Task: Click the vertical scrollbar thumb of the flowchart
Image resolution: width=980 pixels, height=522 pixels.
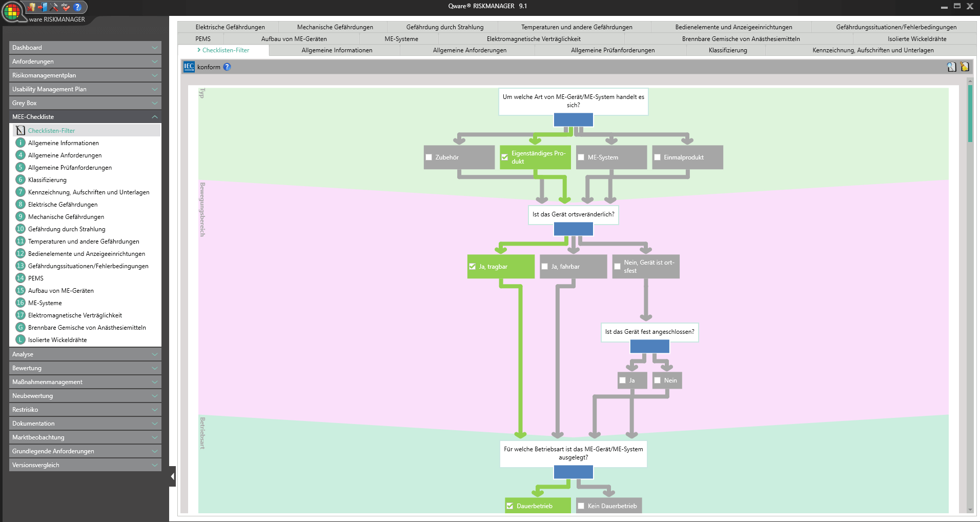Action: [970, 113]
